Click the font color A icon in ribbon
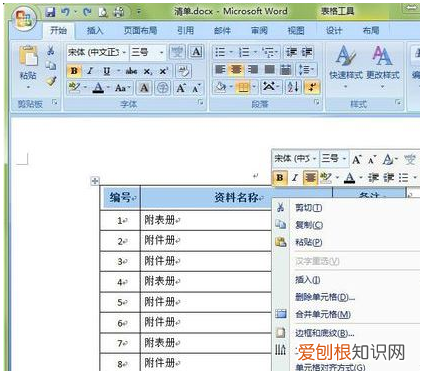The width and height of the screenshot is (431, 371). (98, 88)
